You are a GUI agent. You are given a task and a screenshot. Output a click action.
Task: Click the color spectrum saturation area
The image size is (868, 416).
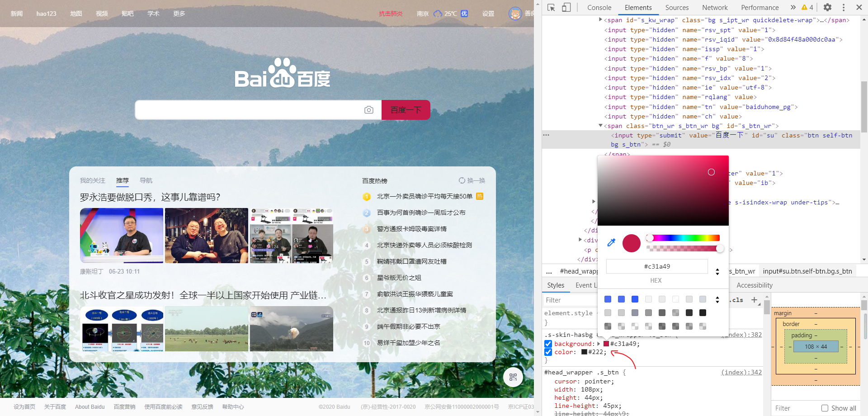(663, 190)
